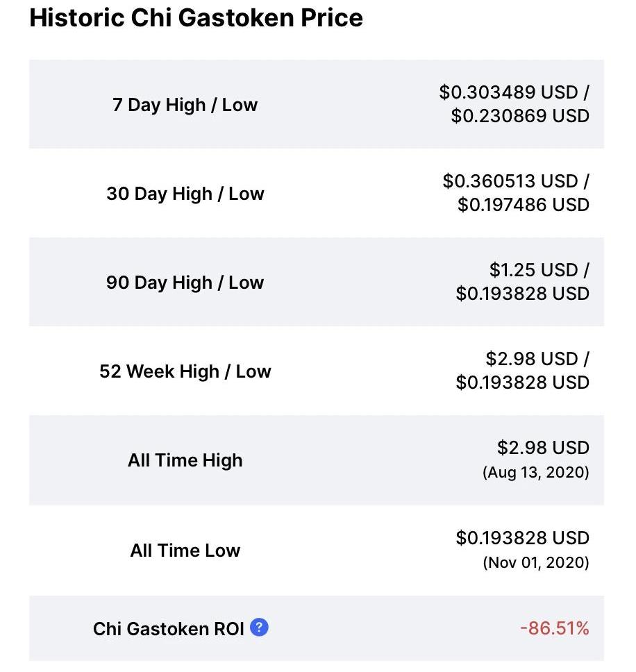Select the Historic Chi Gastoken Price heading
636x672 pixels.
(196, 18)
